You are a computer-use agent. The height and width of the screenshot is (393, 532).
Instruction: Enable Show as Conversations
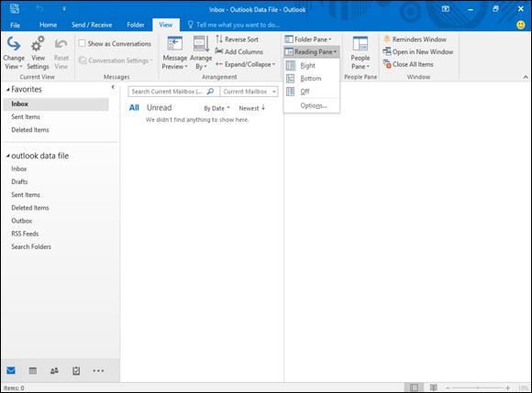(x=115, y=44)
